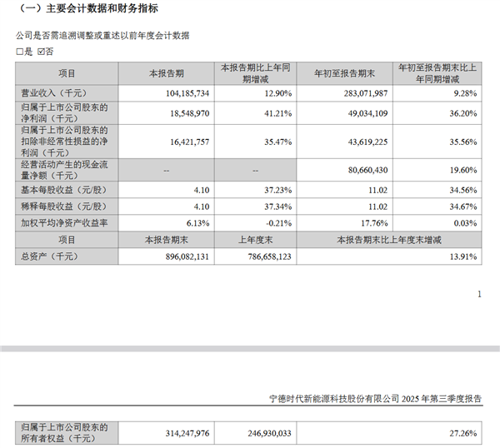This screenshot has width=500, height=448.
Task: Select value 896,082,131
Action: click(187, 256)
